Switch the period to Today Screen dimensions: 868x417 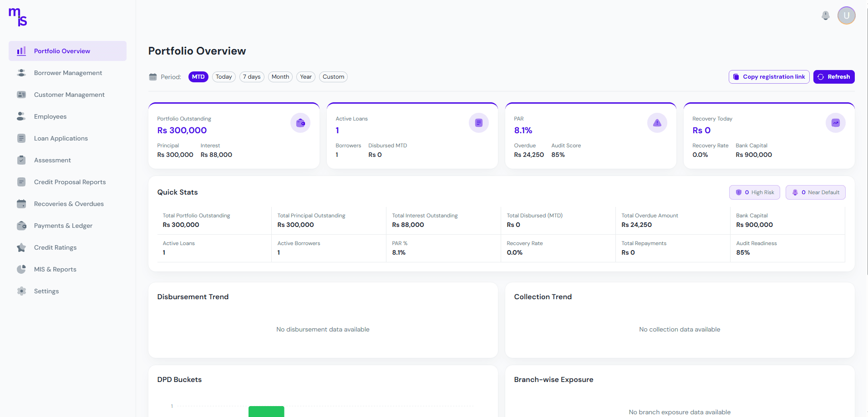click(x=223, y=77)
